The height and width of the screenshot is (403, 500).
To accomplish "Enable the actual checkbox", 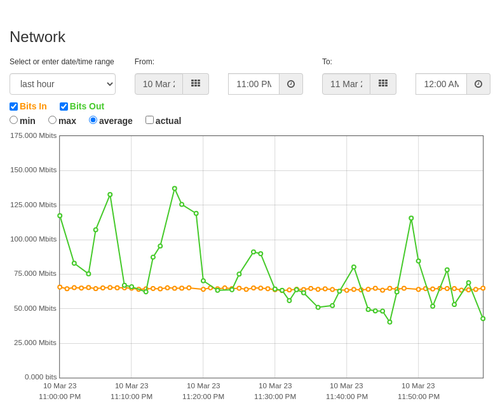I will pyautogui.click(x=150, y=120).
